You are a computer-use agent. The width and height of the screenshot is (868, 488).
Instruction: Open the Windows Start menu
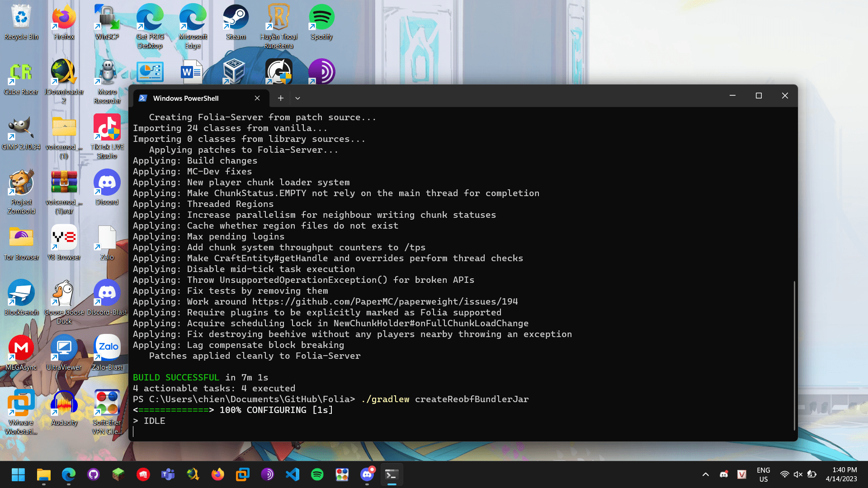pos(18,474)
